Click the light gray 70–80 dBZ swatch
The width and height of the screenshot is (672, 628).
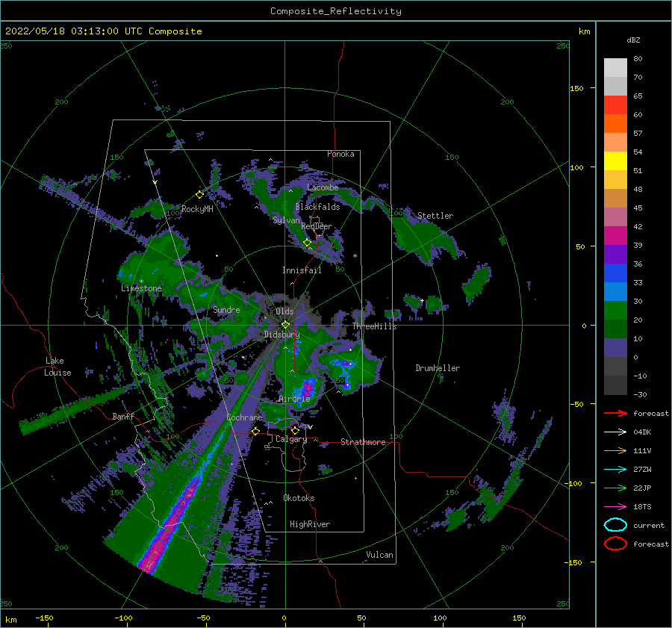(x=615, y=67)
